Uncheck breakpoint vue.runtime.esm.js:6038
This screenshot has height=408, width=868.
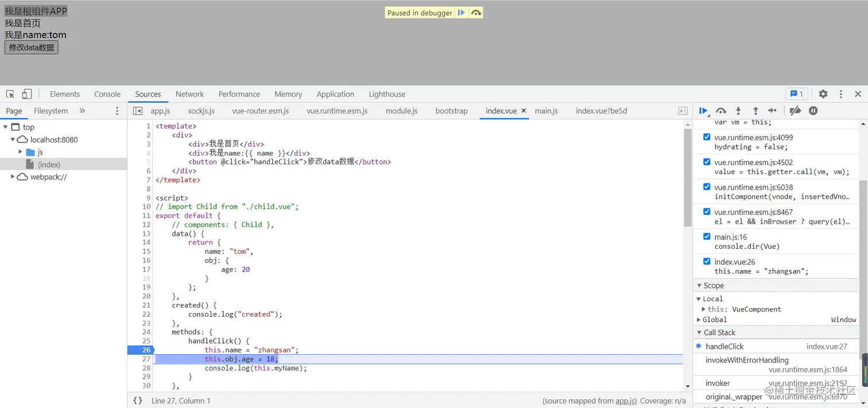click(x=707, y=187)
